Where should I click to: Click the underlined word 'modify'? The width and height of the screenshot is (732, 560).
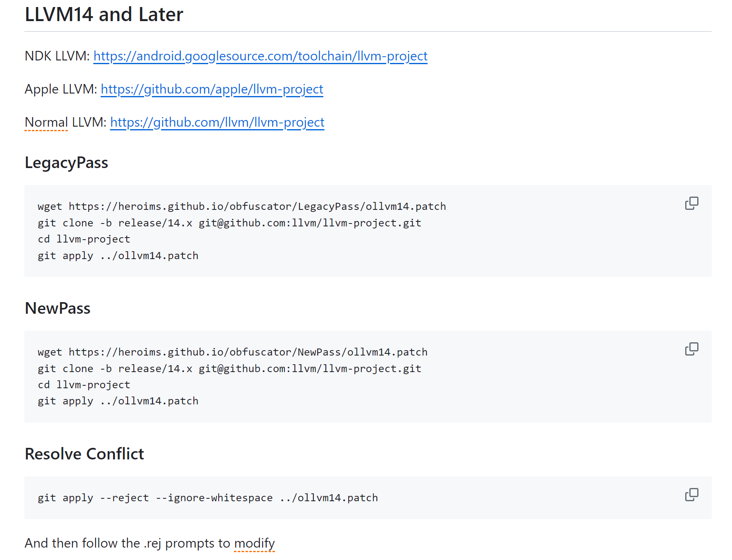(x=254, y=543)
